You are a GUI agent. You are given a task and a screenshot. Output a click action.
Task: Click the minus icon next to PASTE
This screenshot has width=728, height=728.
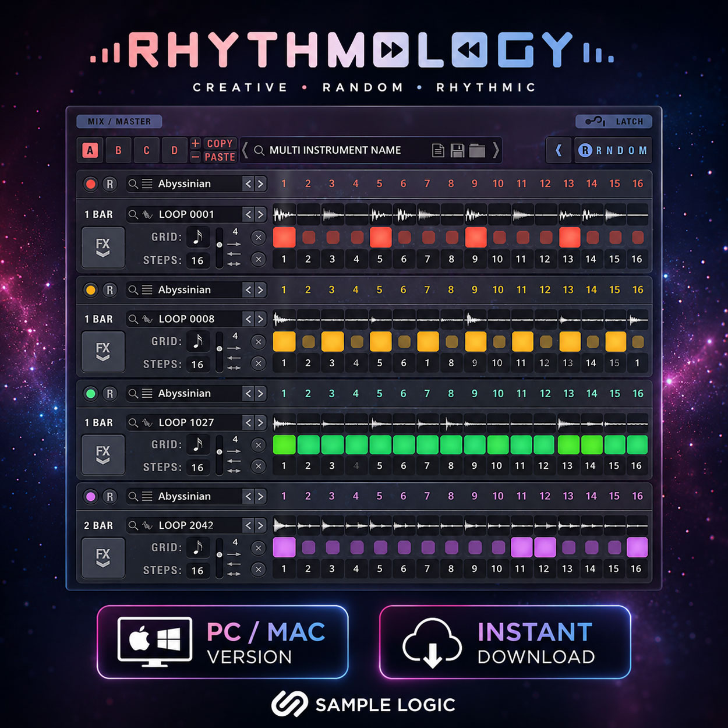[196, 157]
